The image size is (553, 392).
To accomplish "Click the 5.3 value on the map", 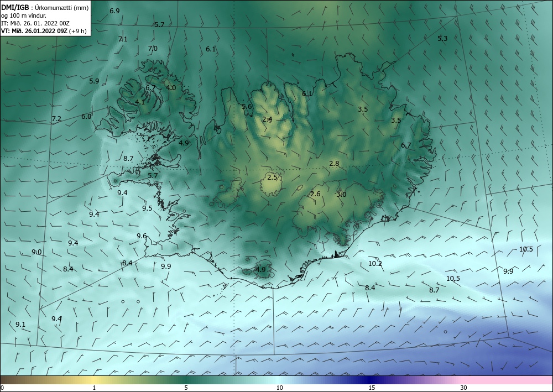I will (x=442, y=39).
